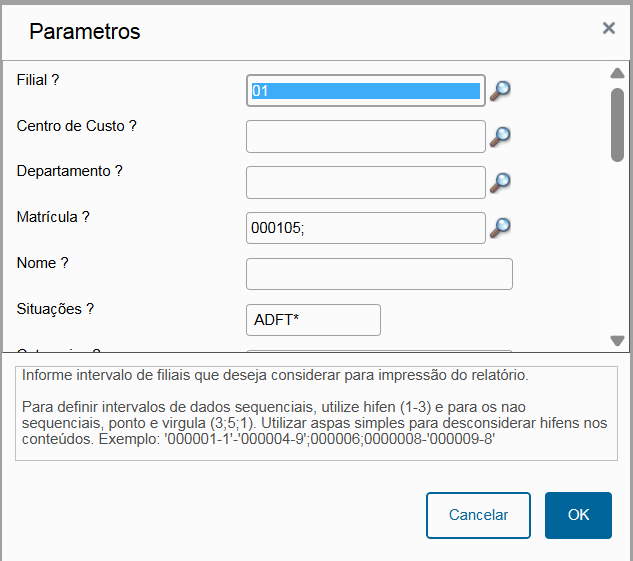Click the help description text box

316,413
